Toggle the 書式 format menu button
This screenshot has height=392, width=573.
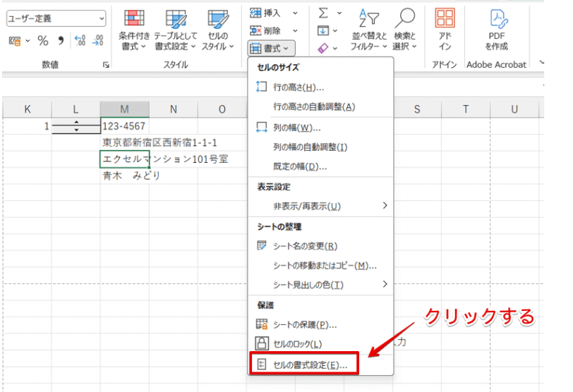(x=271, y=48)
